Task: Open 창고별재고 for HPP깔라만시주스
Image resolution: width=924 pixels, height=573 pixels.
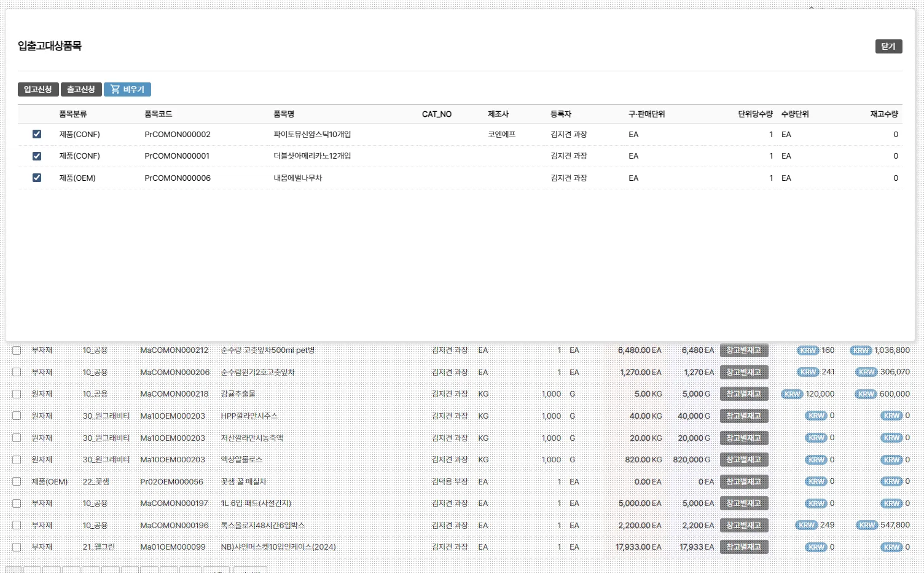Action: pos(743,416)
